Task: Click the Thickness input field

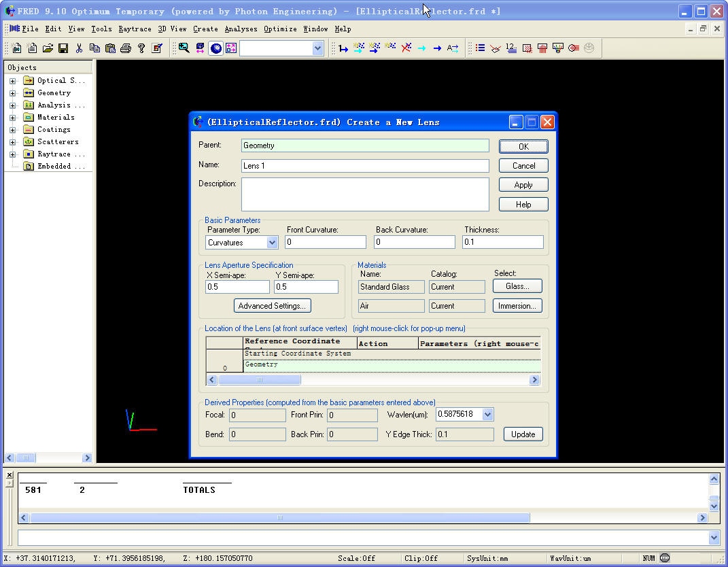Action: coord(503,242)
